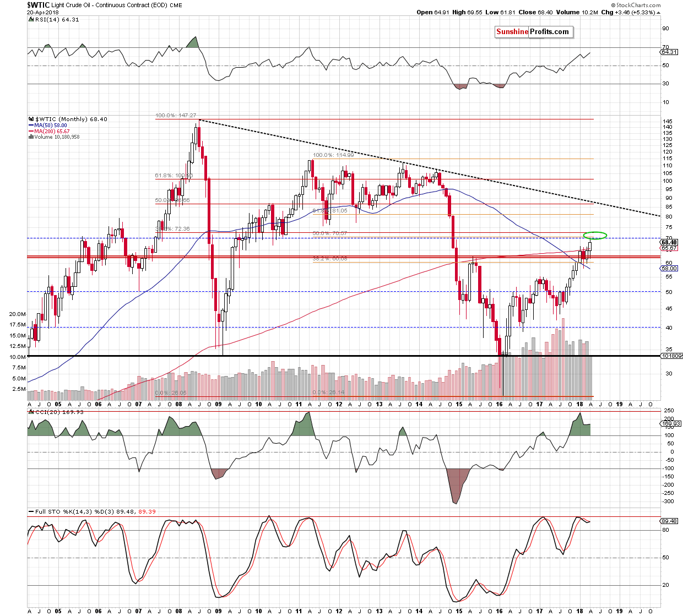Click the '50.0%: 70.57' retracement label
The height and width of the screenshot is (616, 683).
[330, 233]
